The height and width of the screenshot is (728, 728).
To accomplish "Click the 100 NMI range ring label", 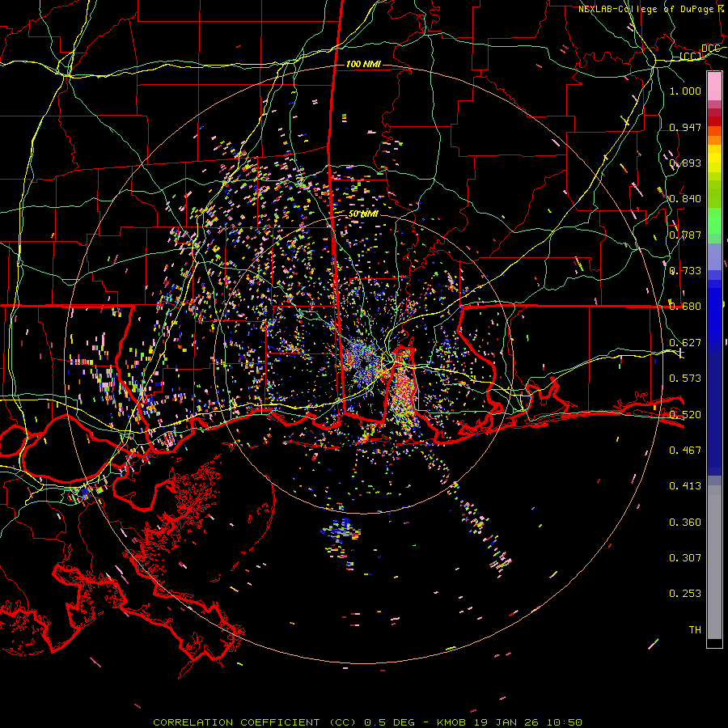I will pos(363,64).
